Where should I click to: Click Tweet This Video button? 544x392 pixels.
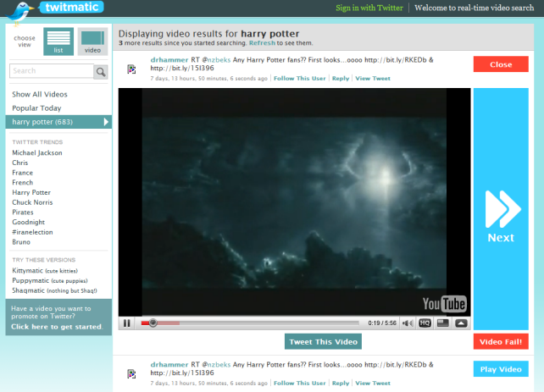(x=323, y=342)
